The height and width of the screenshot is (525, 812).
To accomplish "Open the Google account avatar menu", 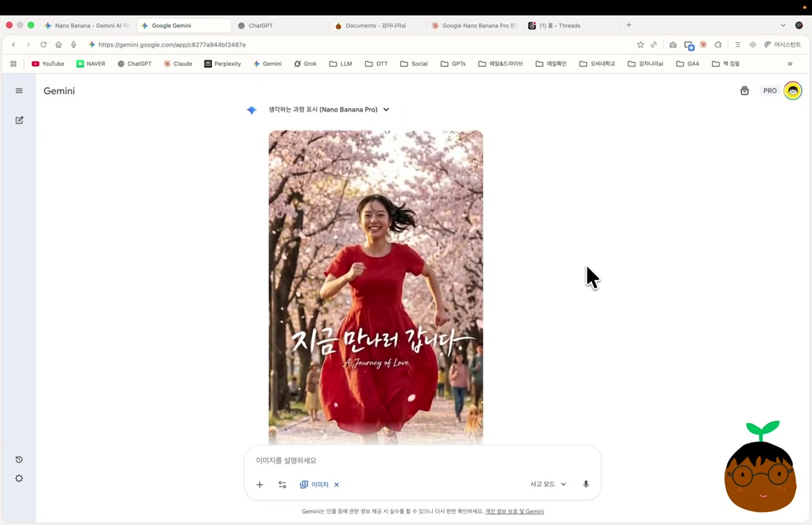I will pyautogui.click(x=793, y=90).
